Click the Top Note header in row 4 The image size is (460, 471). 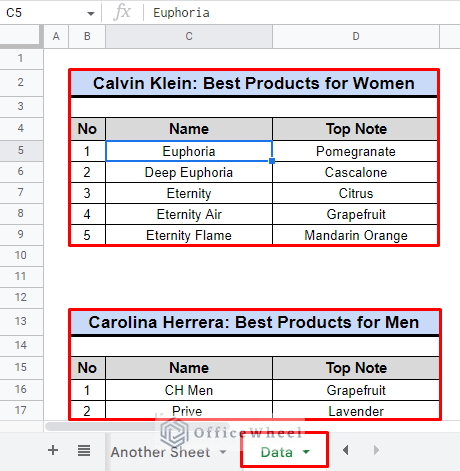tap(355, 129)
